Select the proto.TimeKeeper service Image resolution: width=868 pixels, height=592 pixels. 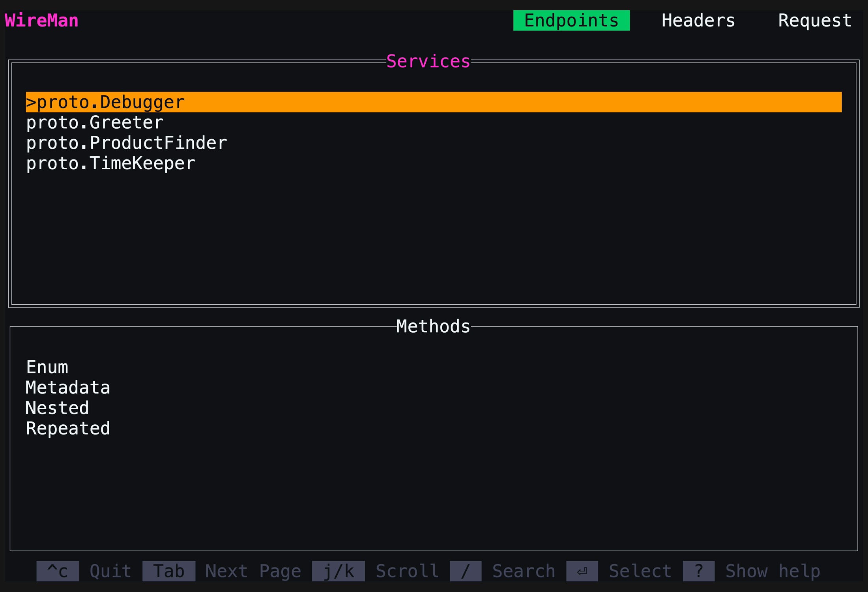tap(110, 163)
